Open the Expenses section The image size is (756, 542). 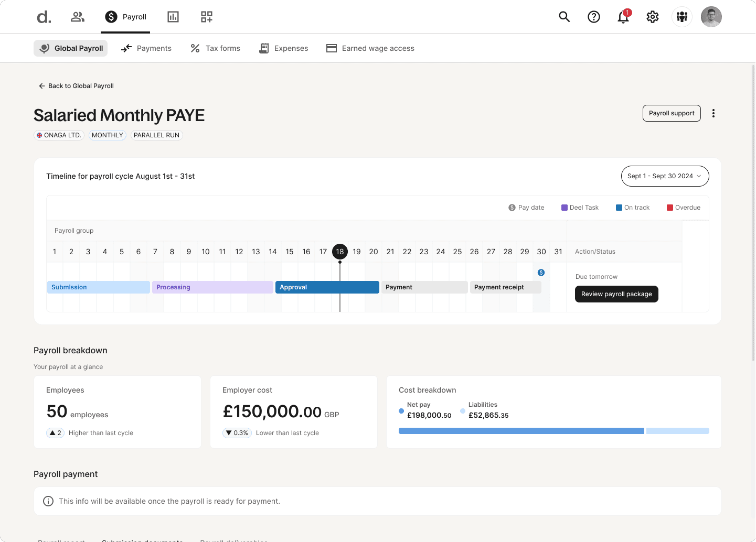click(283, 48)
